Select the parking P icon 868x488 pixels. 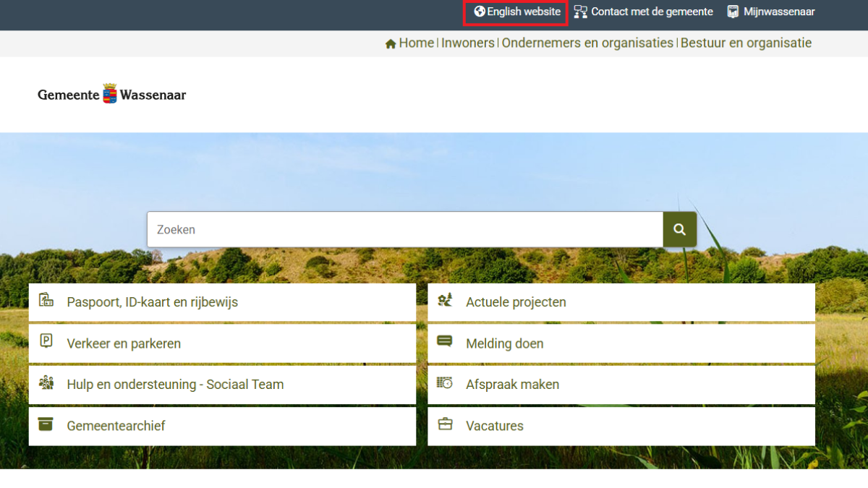tap(46, 341)
